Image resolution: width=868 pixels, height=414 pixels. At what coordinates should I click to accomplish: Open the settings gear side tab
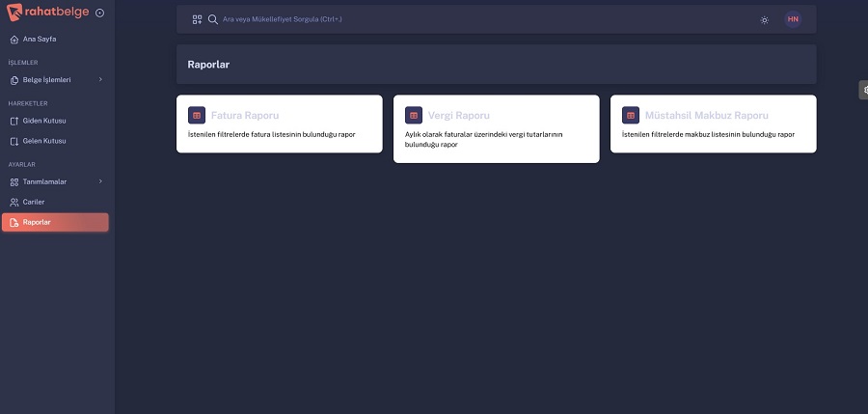click(x=863, y=90)
